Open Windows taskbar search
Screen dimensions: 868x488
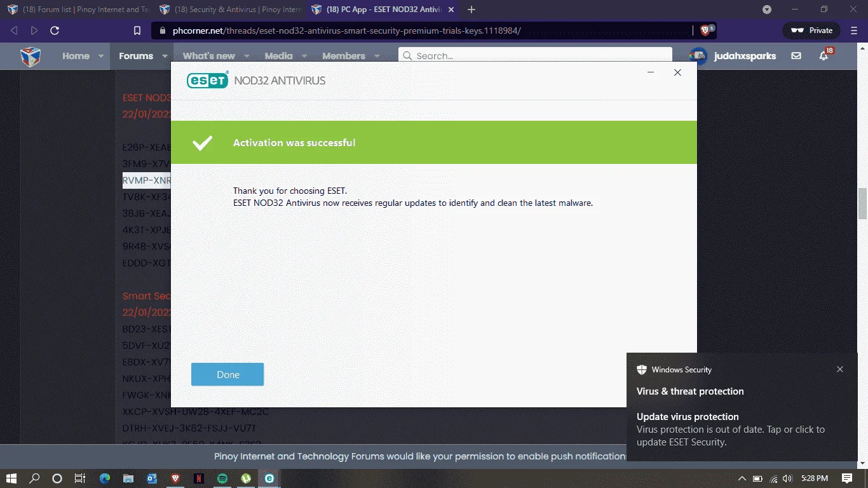[x=35, y=478]
